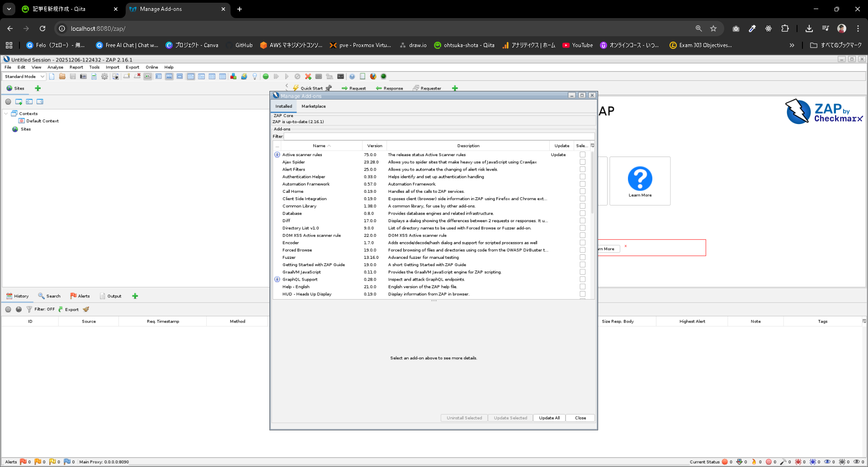Image resolution: width=868 pixels, height=467 pixels.
Task: Click the green plus after the Requester tab
Action: (455, 88)
